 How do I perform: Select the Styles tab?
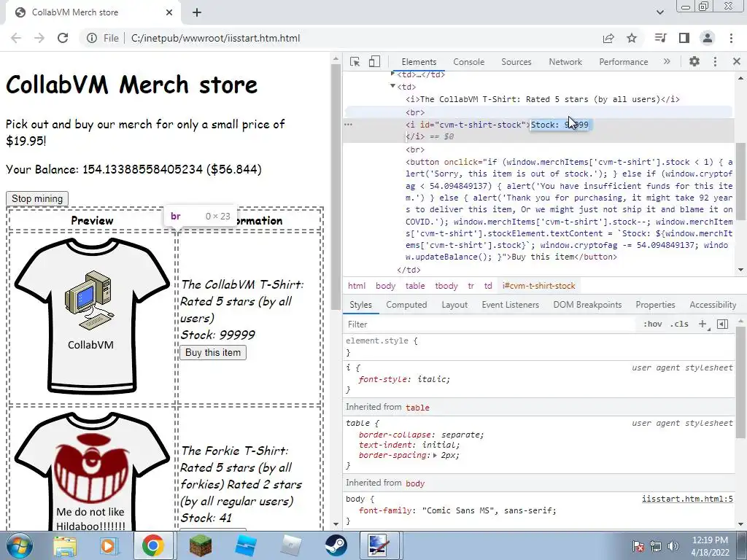pyautogui.click(x=360, y=305)
